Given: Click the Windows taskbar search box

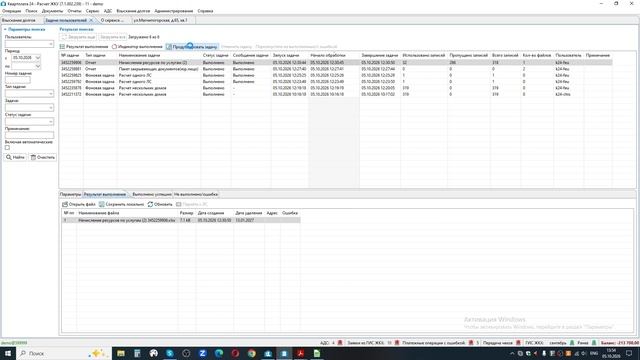Looking at the screenshot, I should click(x=63, y=353).
